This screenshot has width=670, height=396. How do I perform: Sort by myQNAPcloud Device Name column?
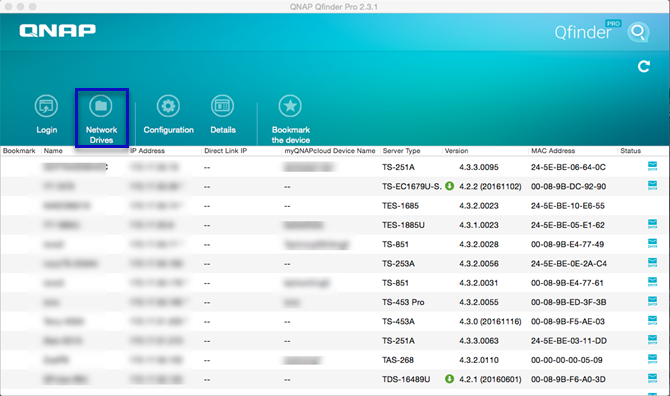click(330, 151)
